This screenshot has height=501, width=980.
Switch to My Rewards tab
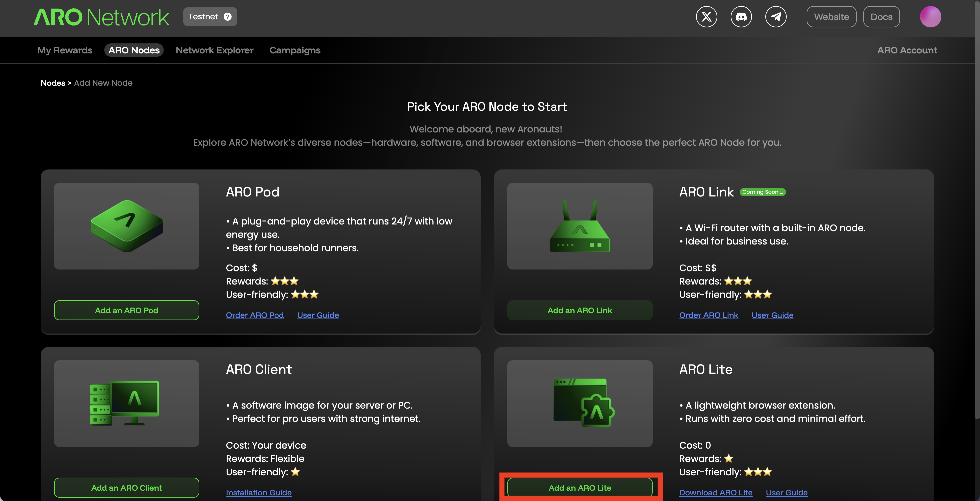pos(65,50)
